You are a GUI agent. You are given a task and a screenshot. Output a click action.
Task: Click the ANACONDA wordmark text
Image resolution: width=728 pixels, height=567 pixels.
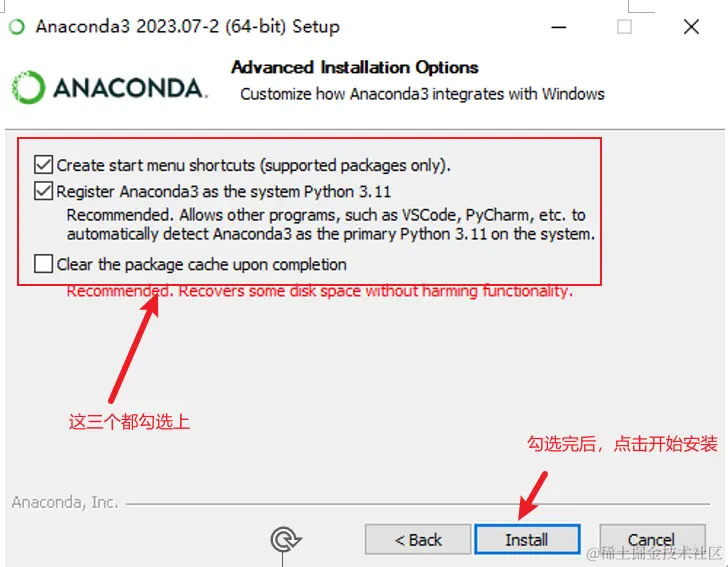coord(130,88)
